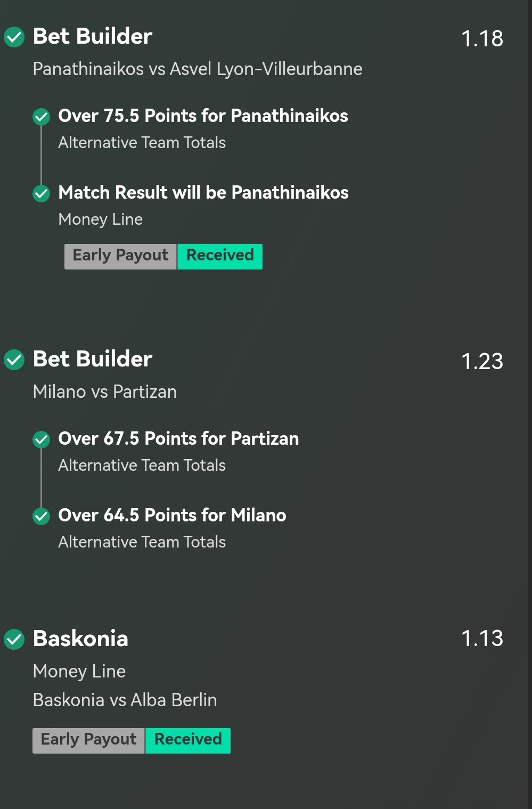Tap the Received badge under Panathinaikos bet
Viewport: 532px width, 809px height.
[x=220, y=256]
